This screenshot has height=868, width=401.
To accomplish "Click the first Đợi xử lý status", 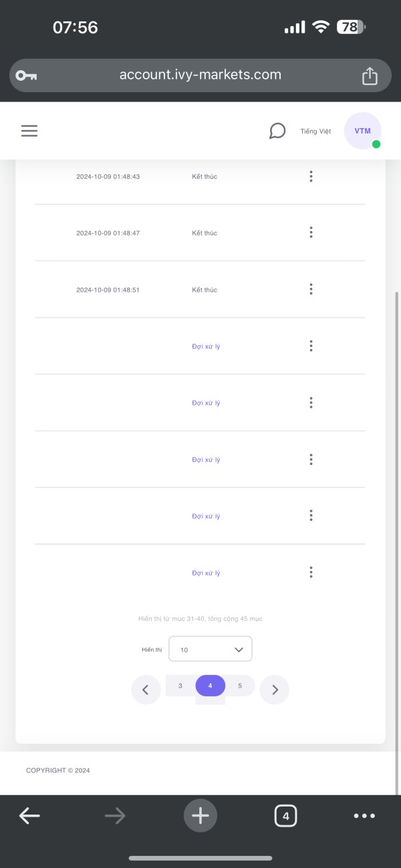I will click(x=206, y=347).
